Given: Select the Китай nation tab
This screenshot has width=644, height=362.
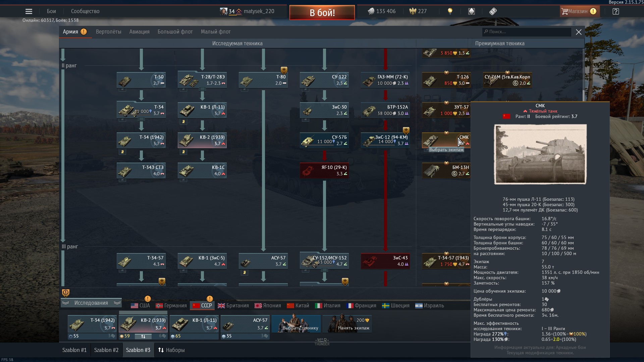Looking at the screenshot, I should (x=298, y=306).
